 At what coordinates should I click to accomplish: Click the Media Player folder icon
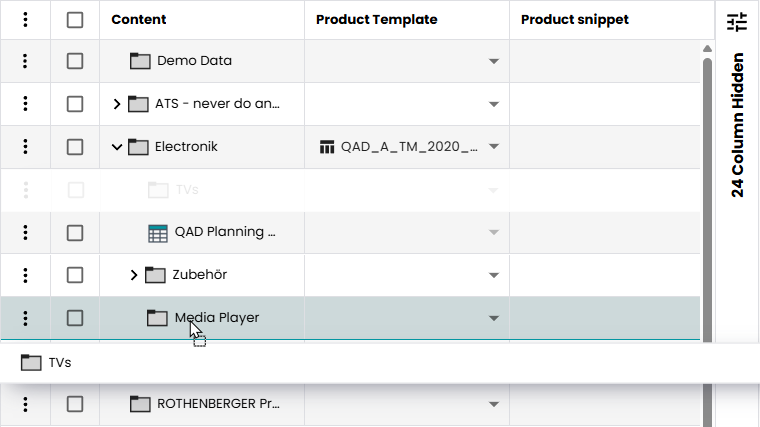coord(157,318)
